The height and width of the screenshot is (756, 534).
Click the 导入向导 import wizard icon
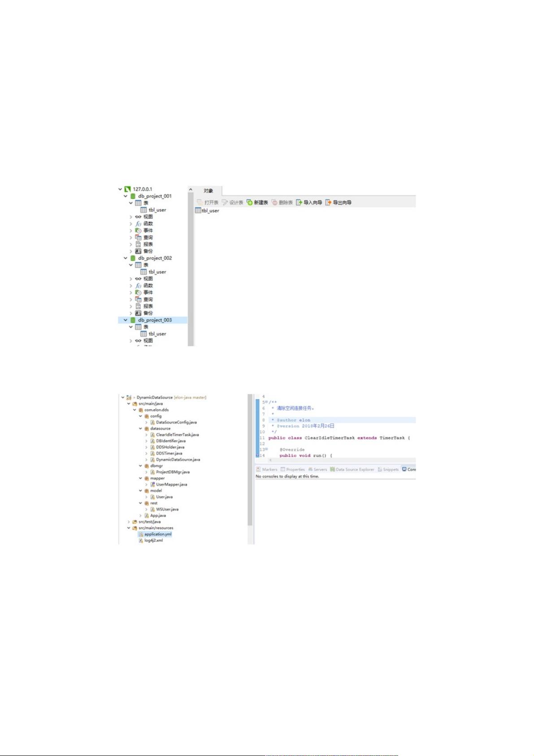tap(299, 203)
